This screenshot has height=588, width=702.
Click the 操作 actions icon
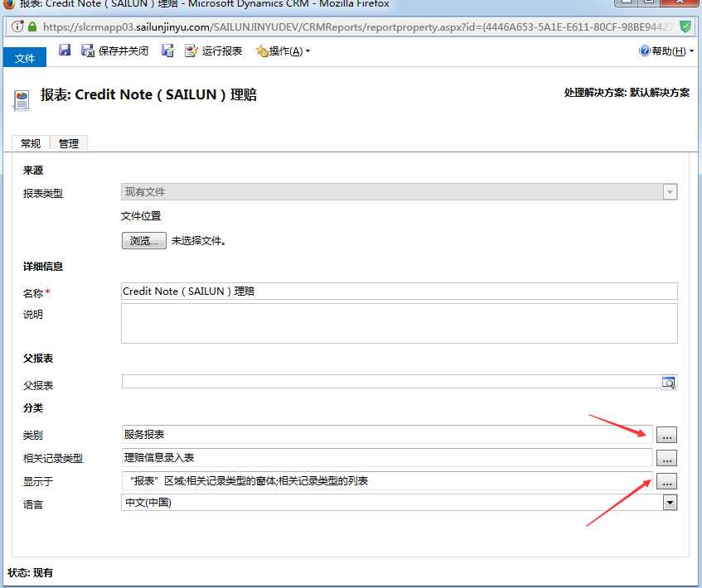coord(262,51)
